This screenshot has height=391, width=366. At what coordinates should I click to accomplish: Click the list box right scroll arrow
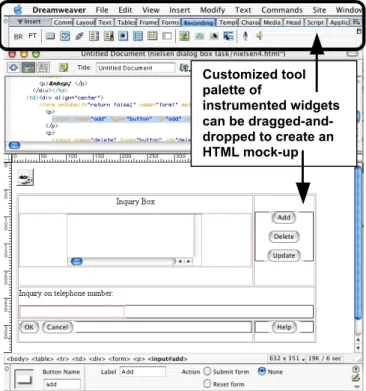pos(188,261)
